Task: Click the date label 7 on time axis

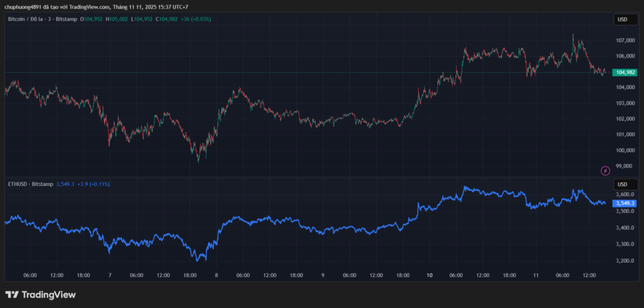Action: [x=110, y=275]
